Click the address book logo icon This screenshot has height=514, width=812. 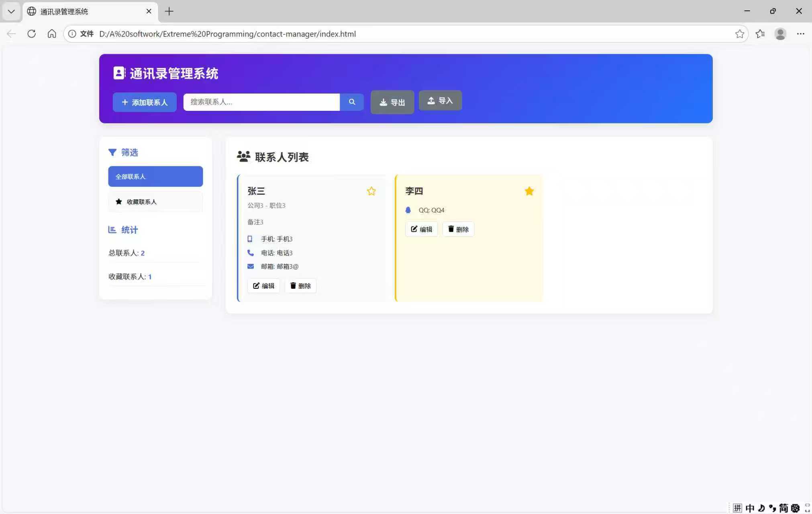point(119,73)
